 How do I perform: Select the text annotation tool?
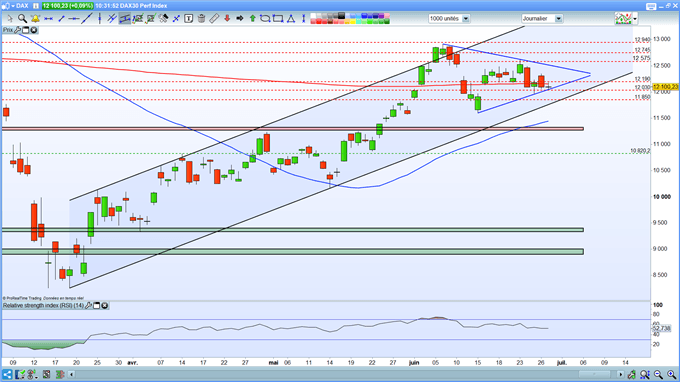189,19
